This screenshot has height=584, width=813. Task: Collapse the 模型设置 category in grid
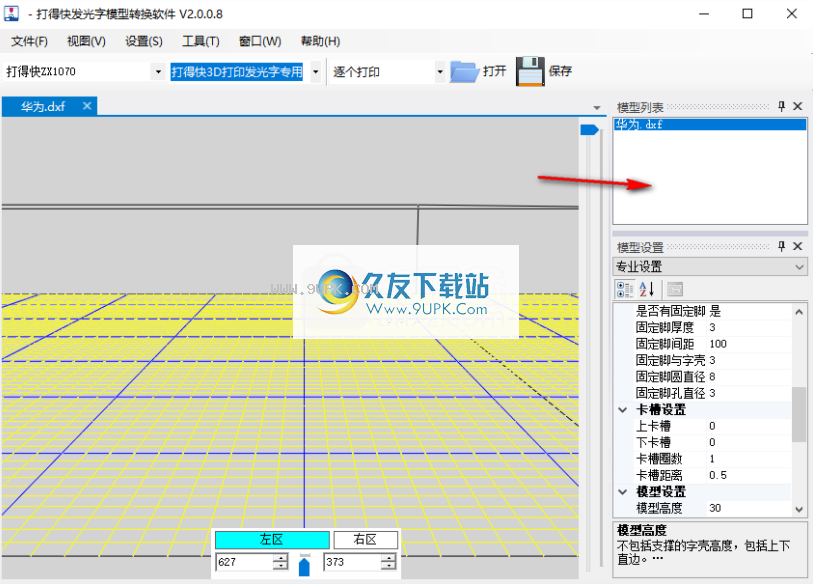[x=623, y=492]
